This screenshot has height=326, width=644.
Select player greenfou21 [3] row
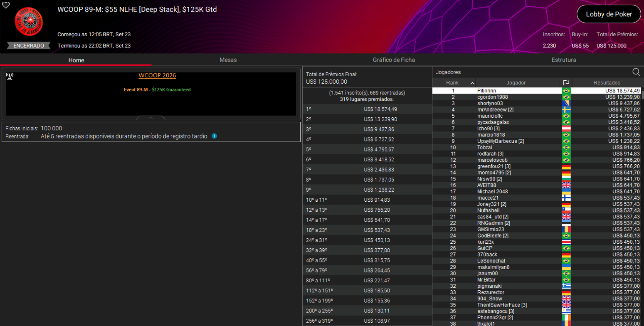click(x=536, y=166)
